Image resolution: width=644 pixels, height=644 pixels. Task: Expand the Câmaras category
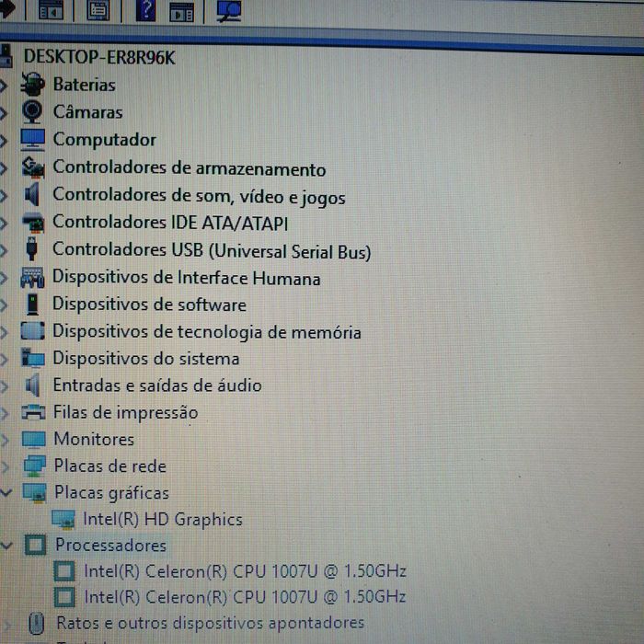click(x=4, y=113)
